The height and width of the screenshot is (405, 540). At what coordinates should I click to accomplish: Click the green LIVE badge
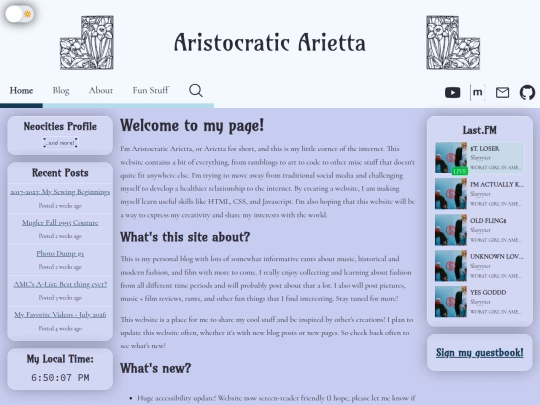pyautogui.click(x=459, y=171)
